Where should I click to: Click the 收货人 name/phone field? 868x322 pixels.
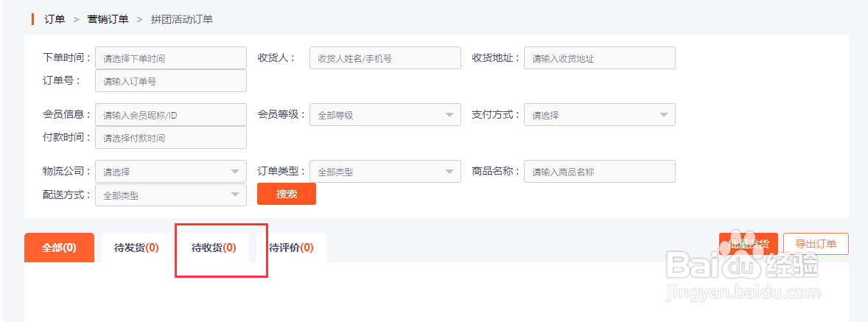(x=385, y=58)
